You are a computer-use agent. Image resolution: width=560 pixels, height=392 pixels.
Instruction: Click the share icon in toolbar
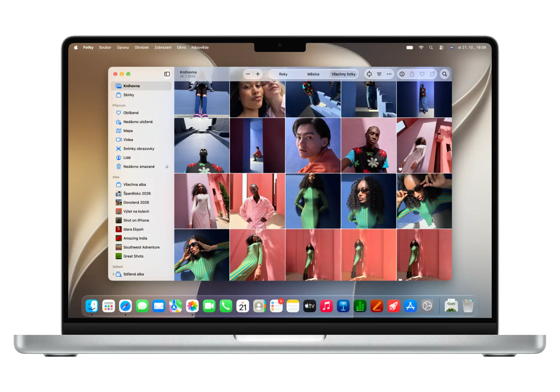pos(412,74)
